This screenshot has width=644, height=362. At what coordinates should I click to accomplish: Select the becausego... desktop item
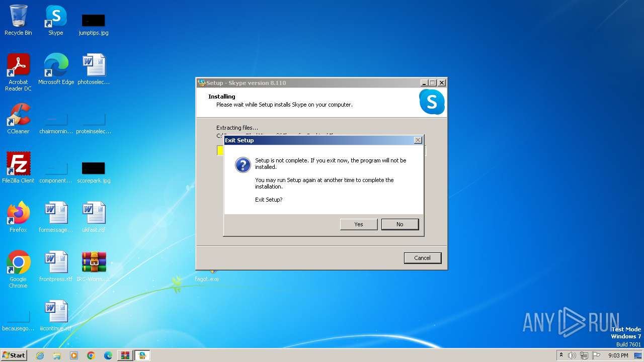click(x=18, y=322)
